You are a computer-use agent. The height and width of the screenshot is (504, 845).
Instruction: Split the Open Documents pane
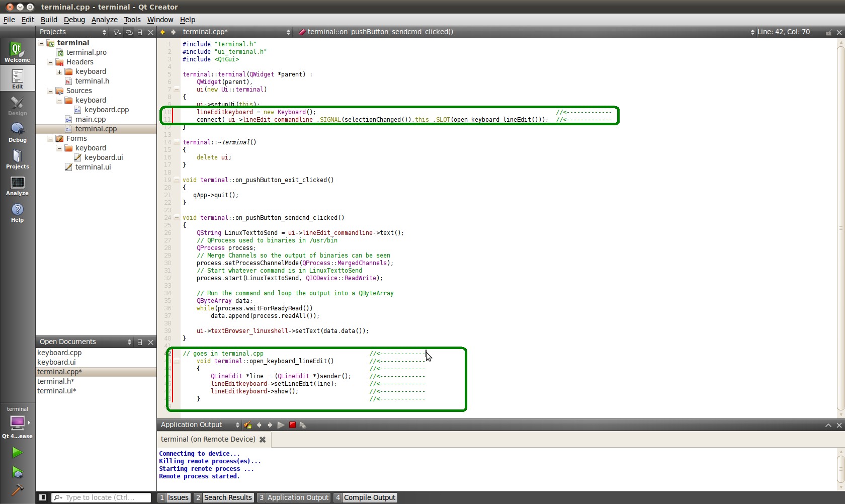140,342
